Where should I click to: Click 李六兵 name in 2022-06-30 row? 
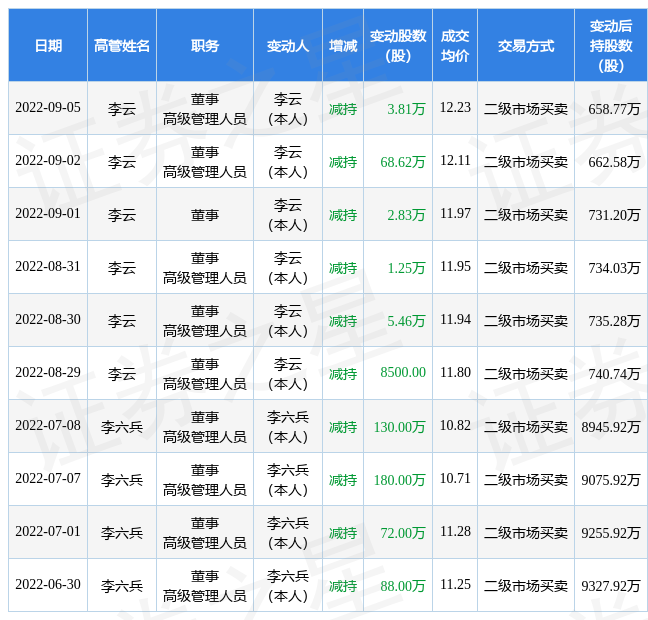click(x=122, y=586)
